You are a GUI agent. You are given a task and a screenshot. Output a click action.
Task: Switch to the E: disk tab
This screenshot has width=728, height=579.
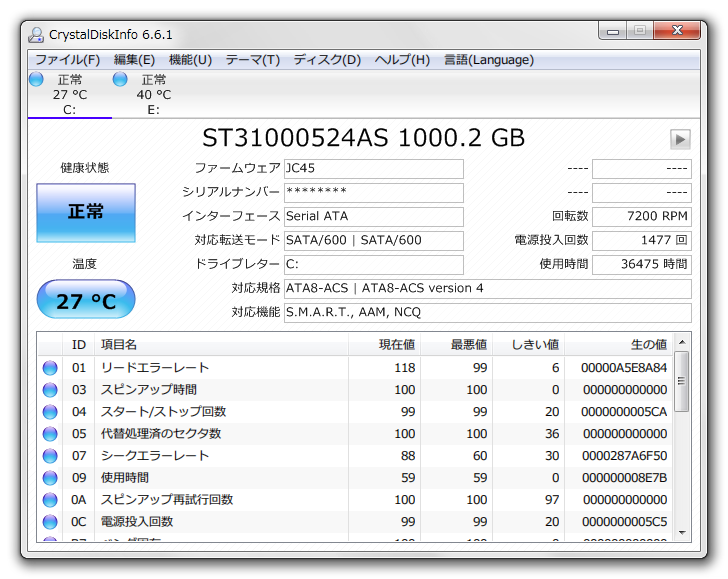pos(154,94)
